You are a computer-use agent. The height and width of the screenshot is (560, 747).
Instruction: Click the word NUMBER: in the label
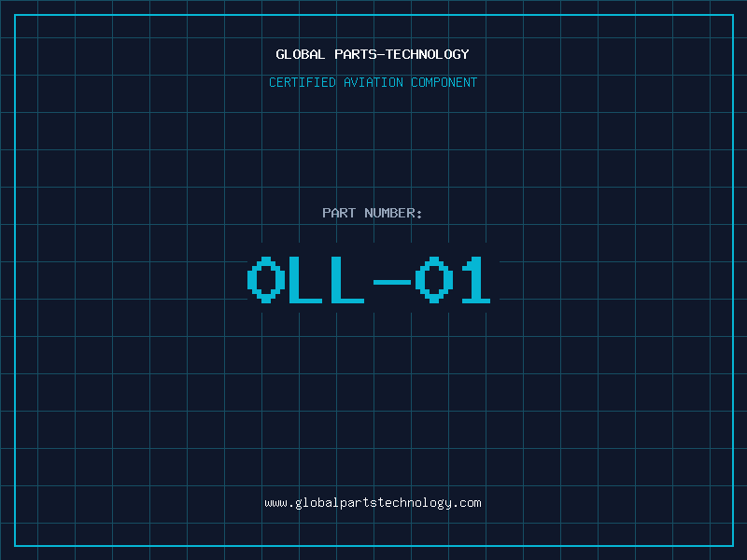click(393, 213)
